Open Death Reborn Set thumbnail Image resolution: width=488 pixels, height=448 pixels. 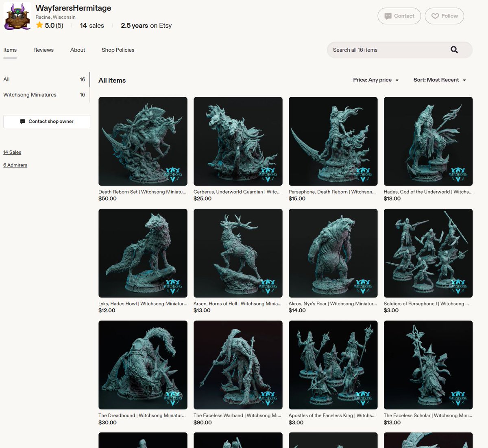click(143, 141)
